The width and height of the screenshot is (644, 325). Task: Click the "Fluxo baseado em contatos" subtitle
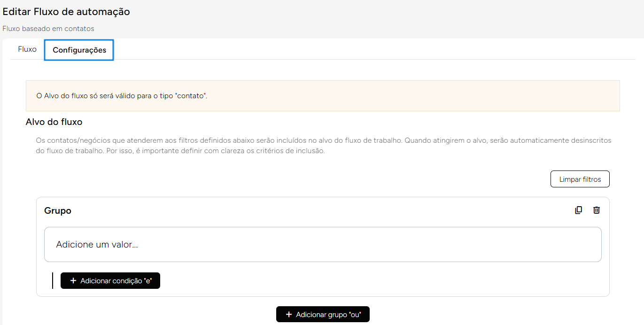[48, 29]
